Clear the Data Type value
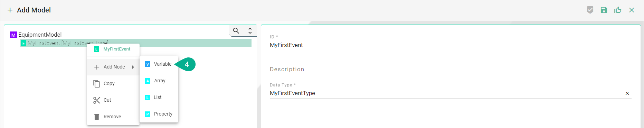 pos(627,93)
